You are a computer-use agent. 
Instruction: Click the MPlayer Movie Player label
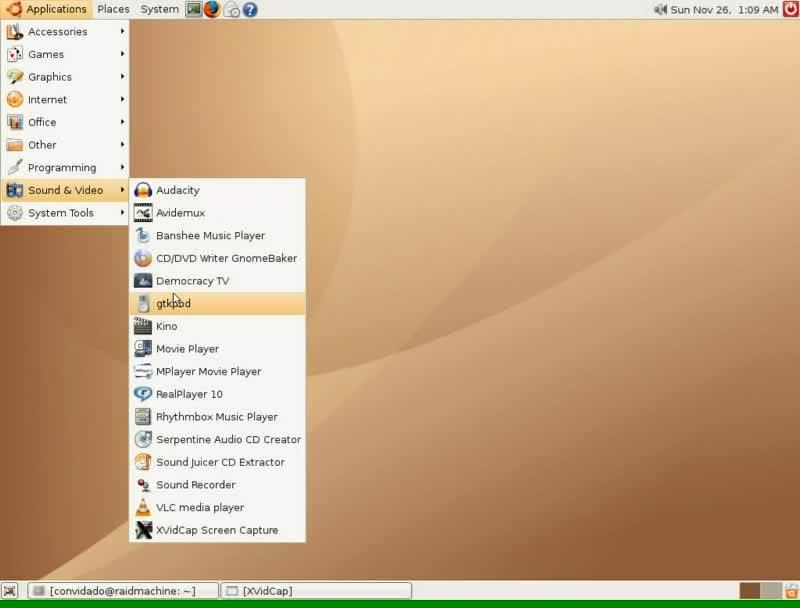click(x=209, y=371)
